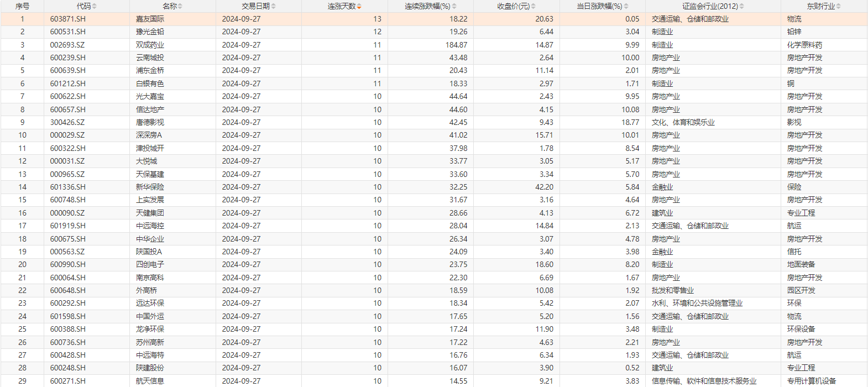Click stock name 深深房A
The width and height of the screenshot is (868, 387).
[x=149, y=135]
